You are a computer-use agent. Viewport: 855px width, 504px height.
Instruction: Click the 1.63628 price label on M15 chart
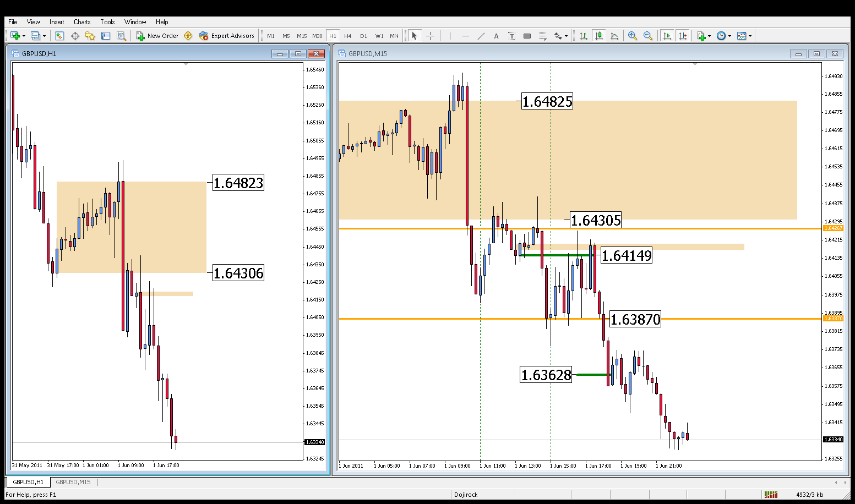[546, 375]
